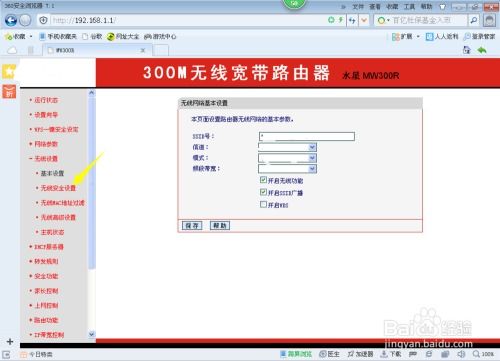
Task: Click the 帮助 help button
Action: pyautogui.click(x=220, y=226)
